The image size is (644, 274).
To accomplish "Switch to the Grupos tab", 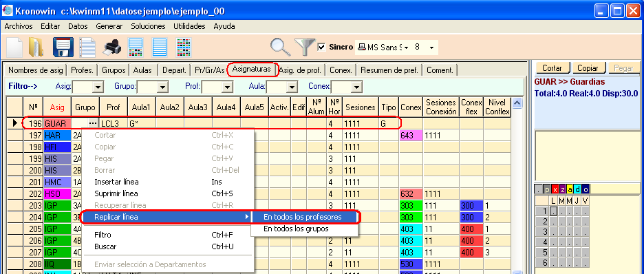I will tap(114, 70).
